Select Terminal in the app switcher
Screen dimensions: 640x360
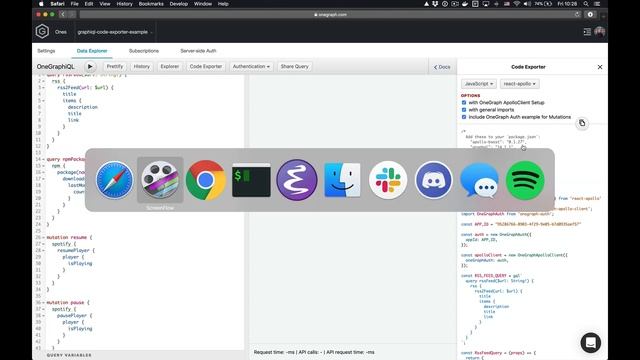[x=251, y=180]
